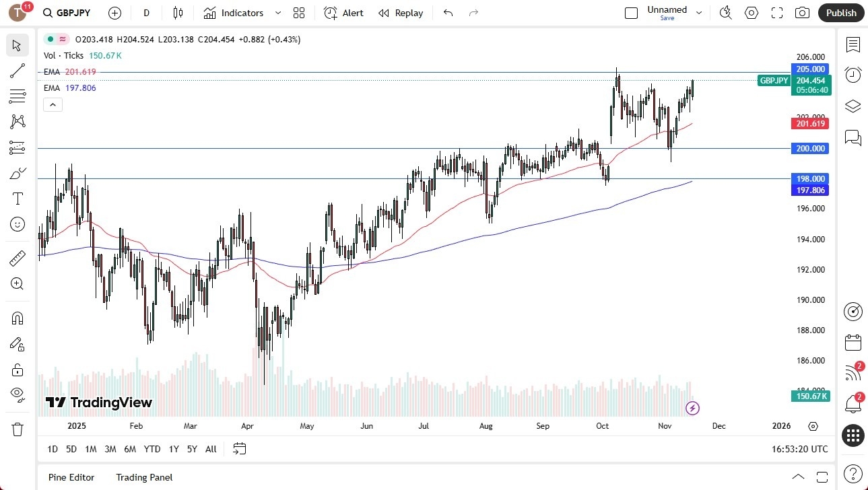Select the Text tool in drawing toolbar

[x=17, y=198]
